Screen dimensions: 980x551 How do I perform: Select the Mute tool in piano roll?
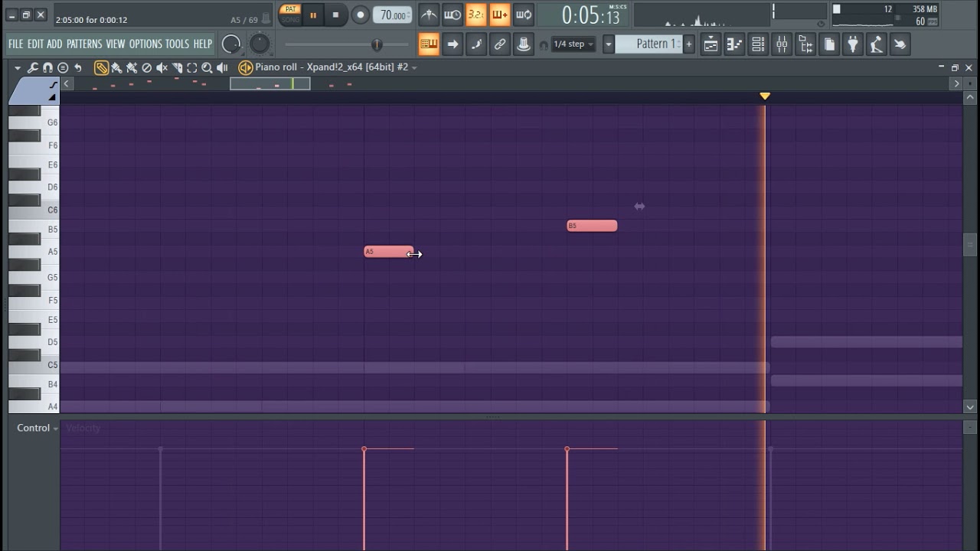pos(162,67)
